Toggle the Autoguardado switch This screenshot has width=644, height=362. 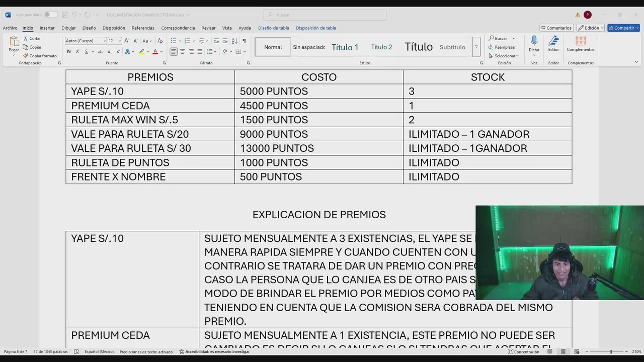50,15
